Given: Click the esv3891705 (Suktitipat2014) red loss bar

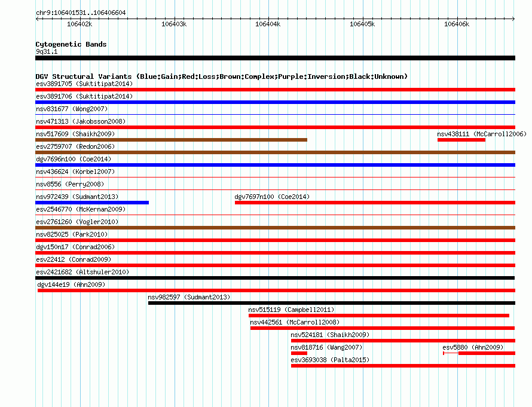Looking at the screenshot, I should (x=275, y=90).
